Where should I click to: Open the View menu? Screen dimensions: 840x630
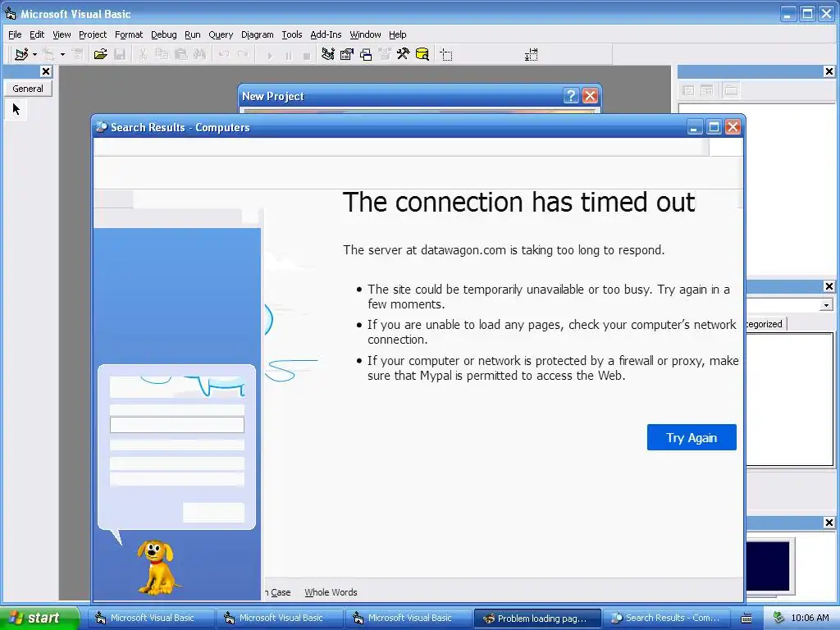tap(62, 34)
